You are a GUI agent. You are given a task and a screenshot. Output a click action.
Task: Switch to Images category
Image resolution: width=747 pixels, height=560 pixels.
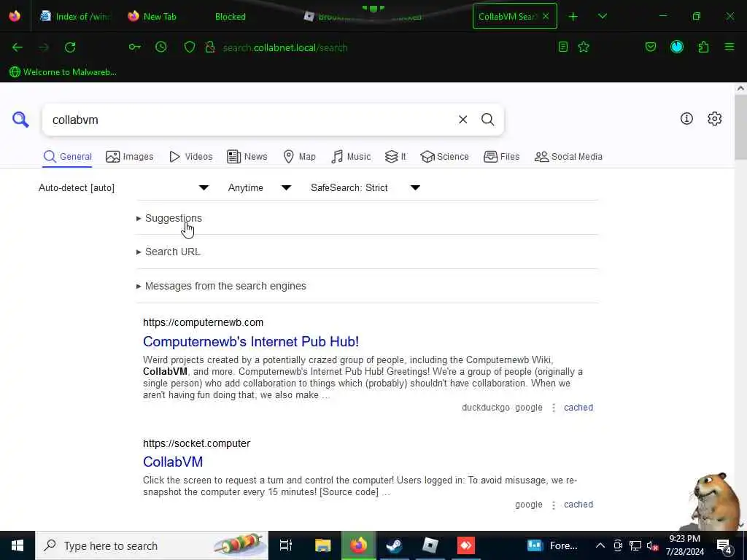pyautogui.click(x=130, y=157)
